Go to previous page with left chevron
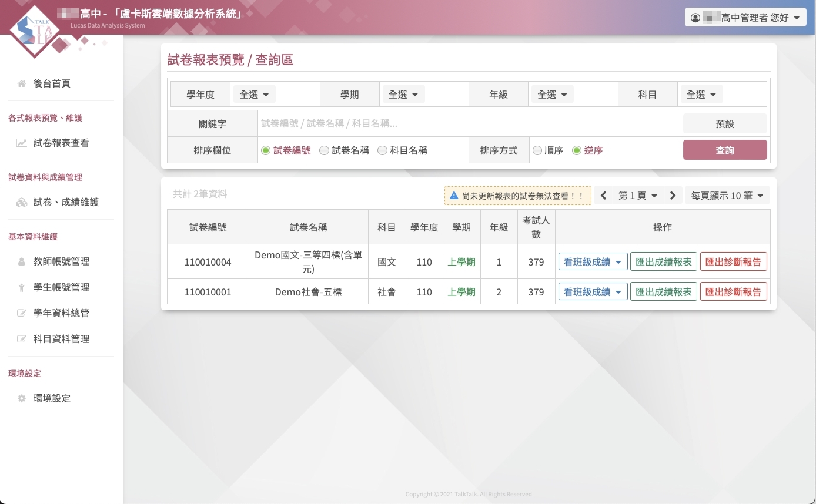Screen dimensions: 816x504 click(603, 196)
